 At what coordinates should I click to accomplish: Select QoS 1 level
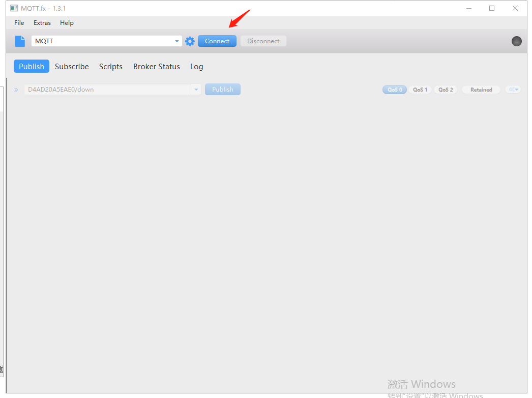(420, 90)
